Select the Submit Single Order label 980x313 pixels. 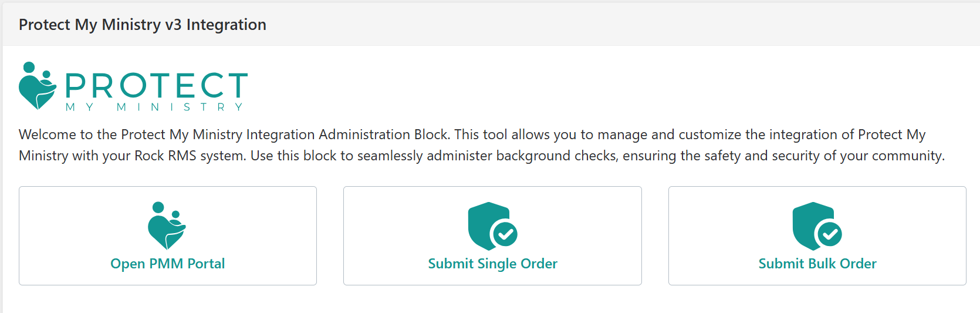pos(493,264)
